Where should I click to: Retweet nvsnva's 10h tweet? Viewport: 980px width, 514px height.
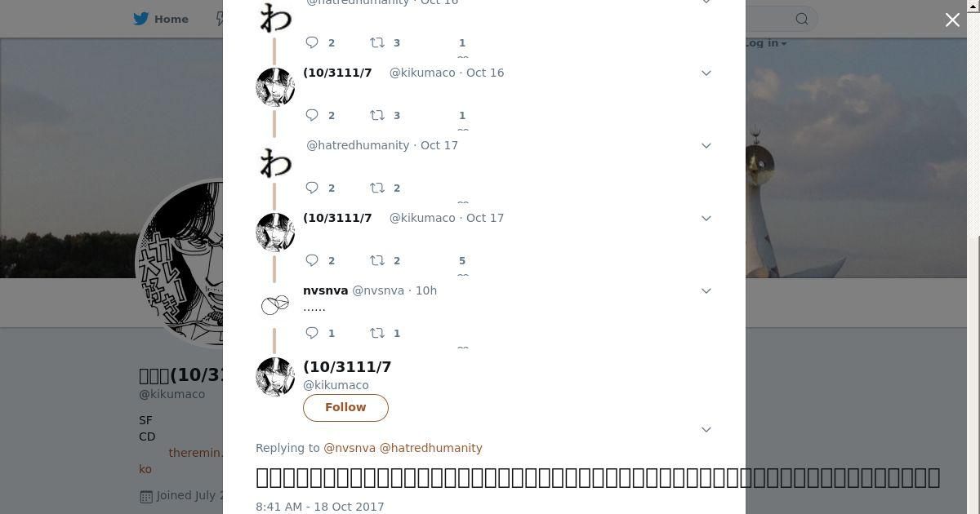click(377, 333)
